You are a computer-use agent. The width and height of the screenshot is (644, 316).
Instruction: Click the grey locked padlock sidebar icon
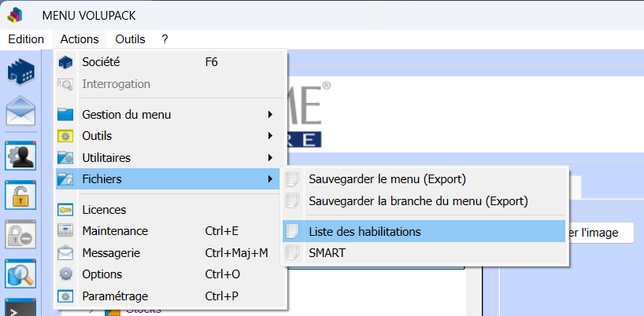(x=21, y=233)
